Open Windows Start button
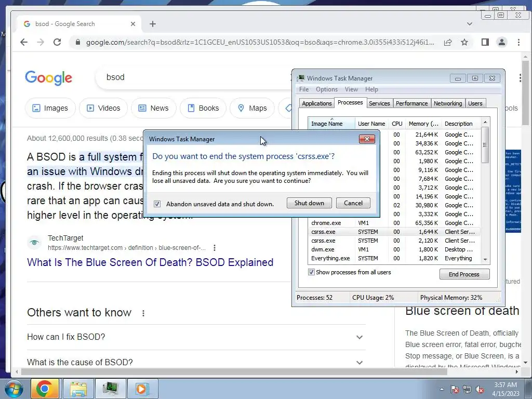 [14, 389]
